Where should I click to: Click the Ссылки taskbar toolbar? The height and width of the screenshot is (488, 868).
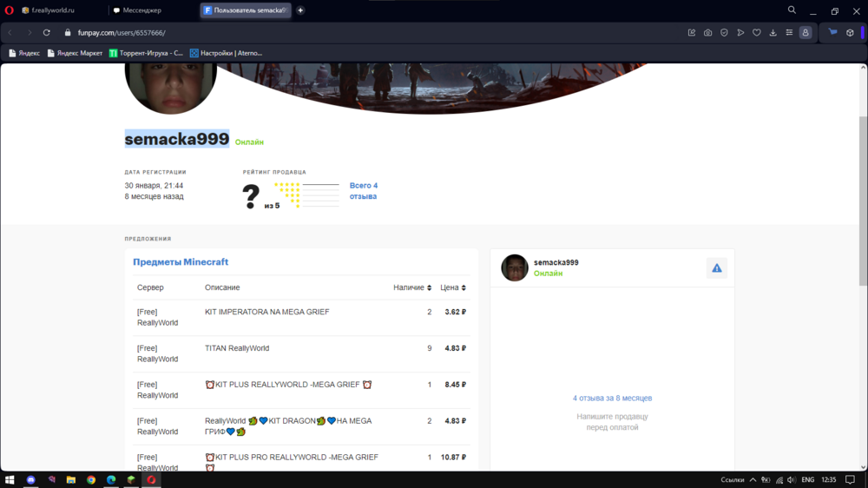click(x=733, y=479)
